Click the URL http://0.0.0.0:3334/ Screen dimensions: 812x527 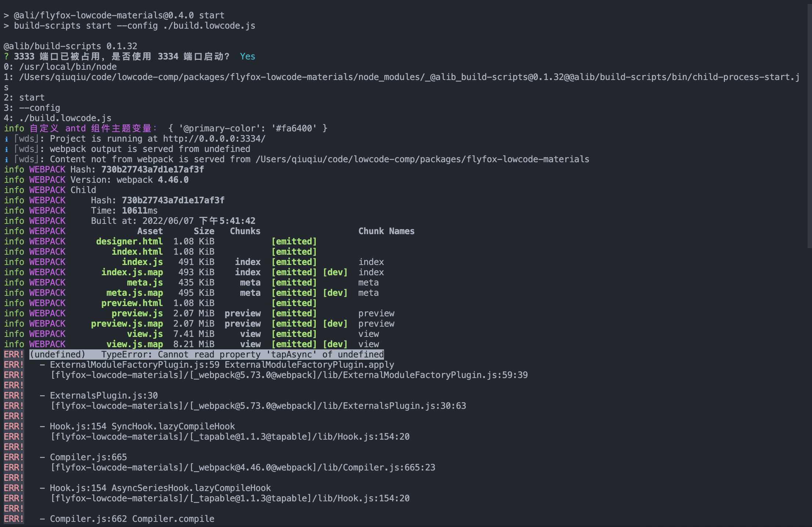point(214,139)
